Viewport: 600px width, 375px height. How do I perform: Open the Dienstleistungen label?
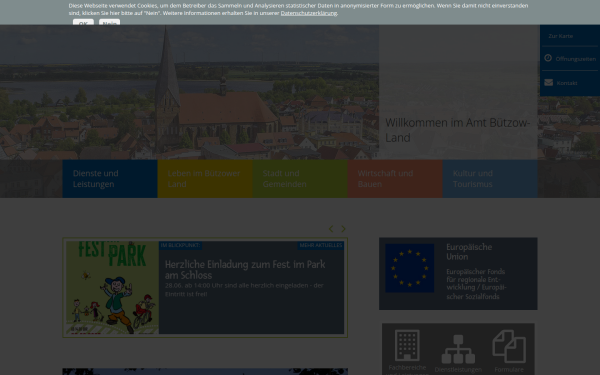click(458, 370)
